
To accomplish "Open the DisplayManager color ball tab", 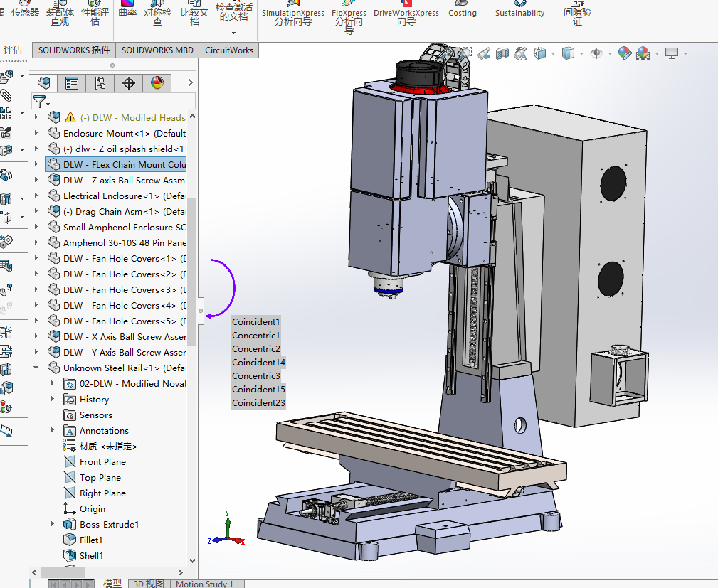I will tap(157, 82).
